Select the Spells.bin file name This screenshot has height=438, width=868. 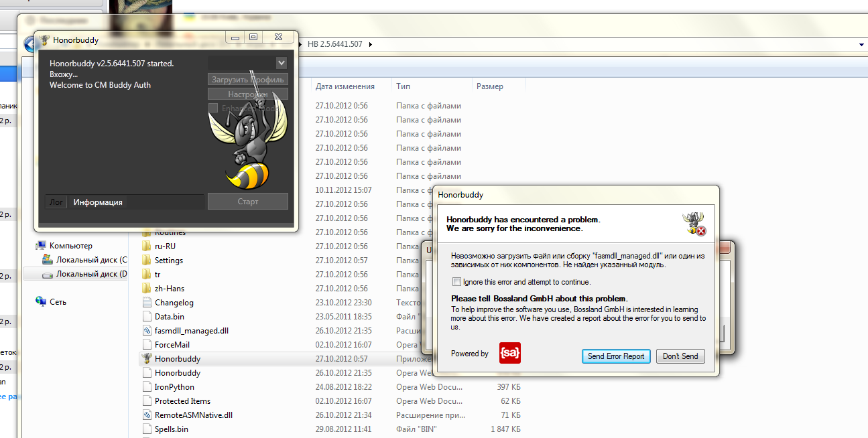[x=172, y=429]
